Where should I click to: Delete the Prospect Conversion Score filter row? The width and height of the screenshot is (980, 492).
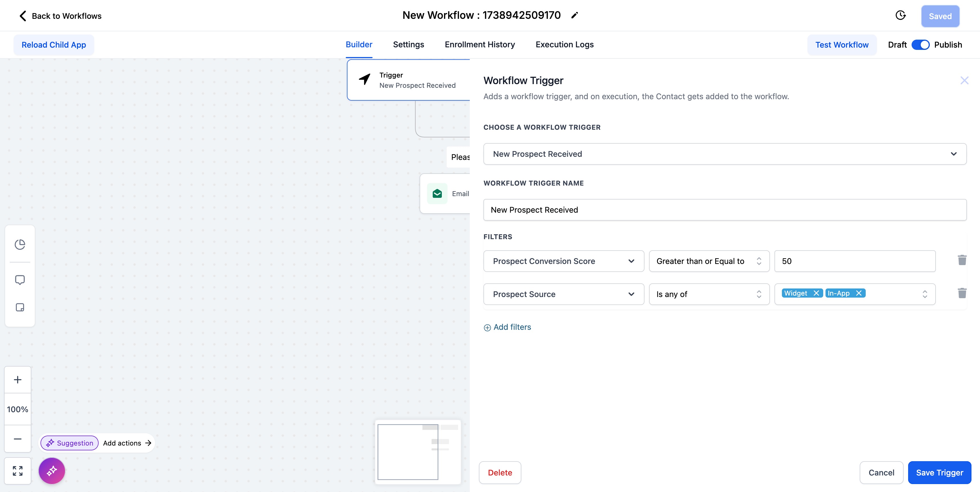coord(962,261)
